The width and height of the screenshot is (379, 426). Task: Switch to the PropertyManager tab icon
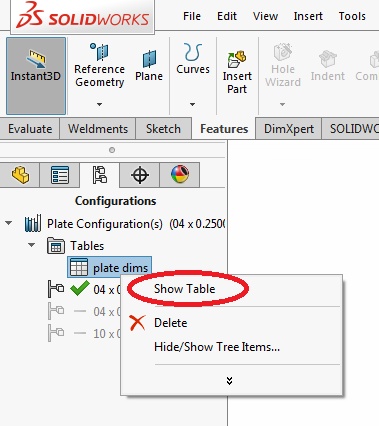pos(60,175)
